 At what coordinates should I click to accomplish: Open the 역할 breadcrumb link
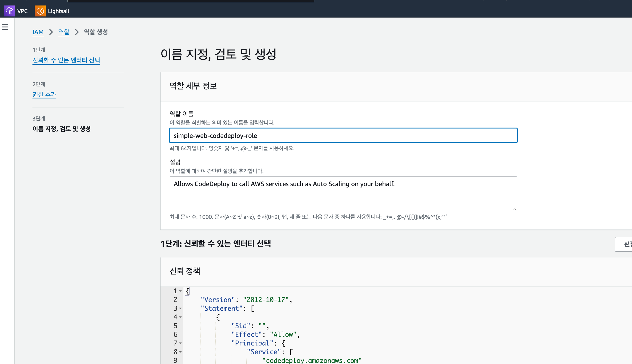tap(64, 32)
